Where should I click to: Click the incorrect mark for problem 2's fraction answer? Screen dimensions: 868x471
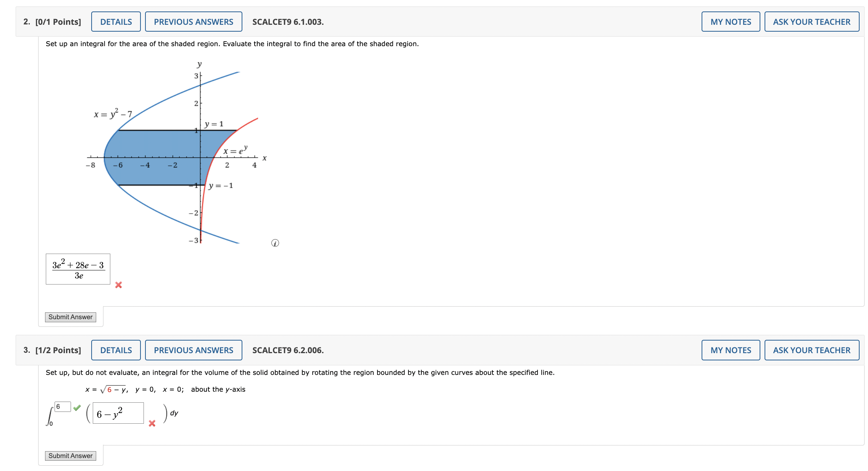coord(118,285)
